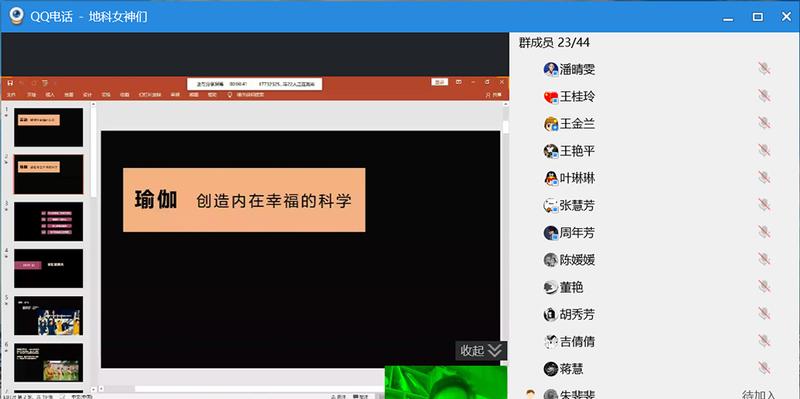The image size is (800, 399).
Task: Click the 群成员 23/44 header
Action: pyautogui.click(x=554, y=42)
